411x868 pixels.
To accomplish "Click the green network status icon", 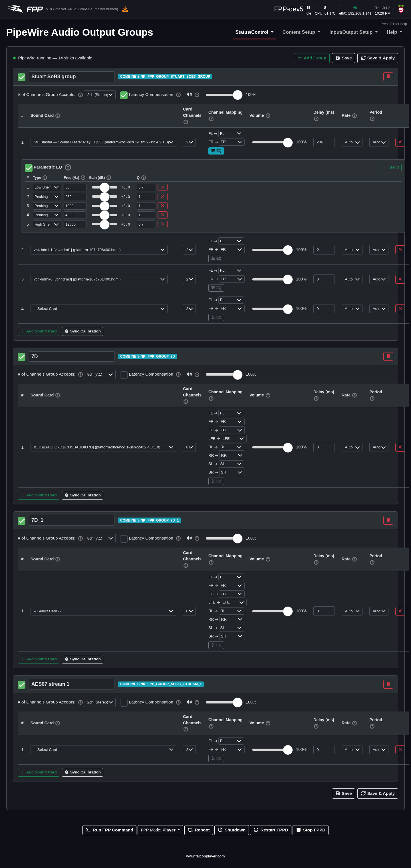I will pos(355,7).
